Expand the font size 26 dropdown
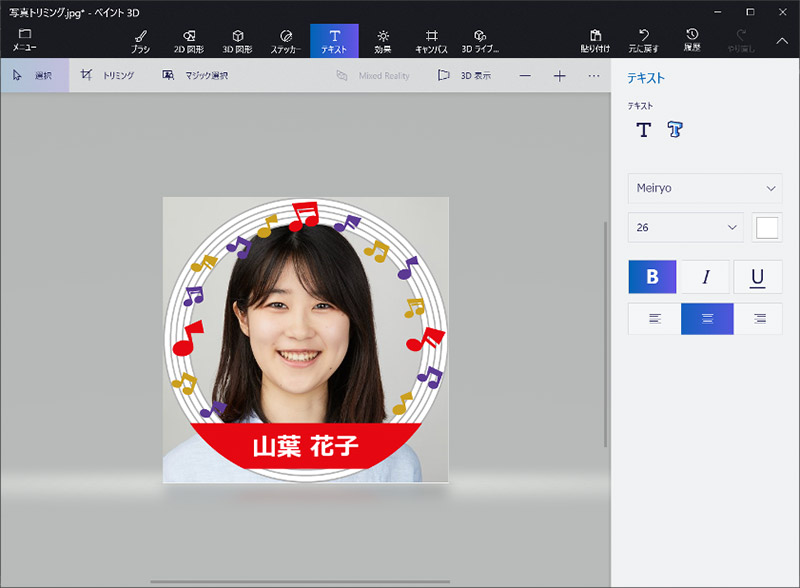The height and width of the screenshot is (588, 800). tap(685, 227)
